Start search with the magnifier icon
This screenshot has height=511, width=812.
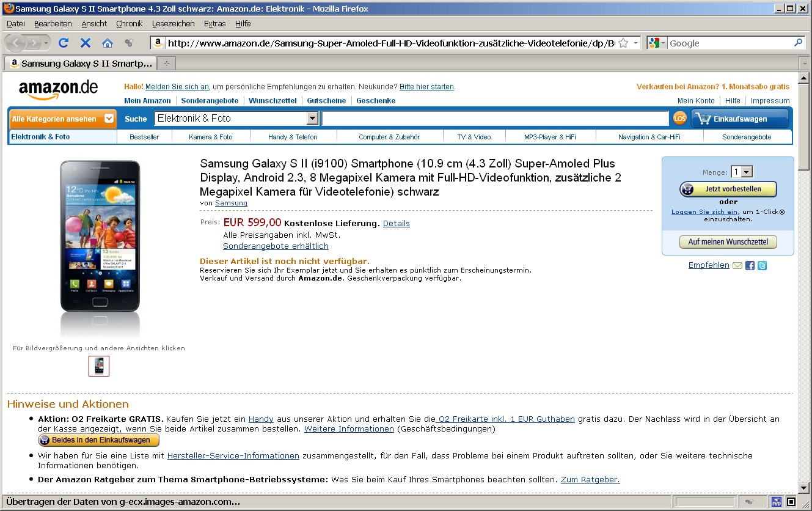[798, 43]
